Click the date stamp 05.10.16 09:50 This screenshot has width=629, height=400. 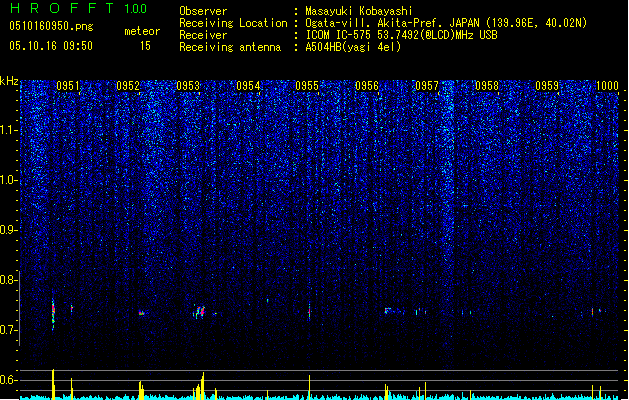point(51,46)
